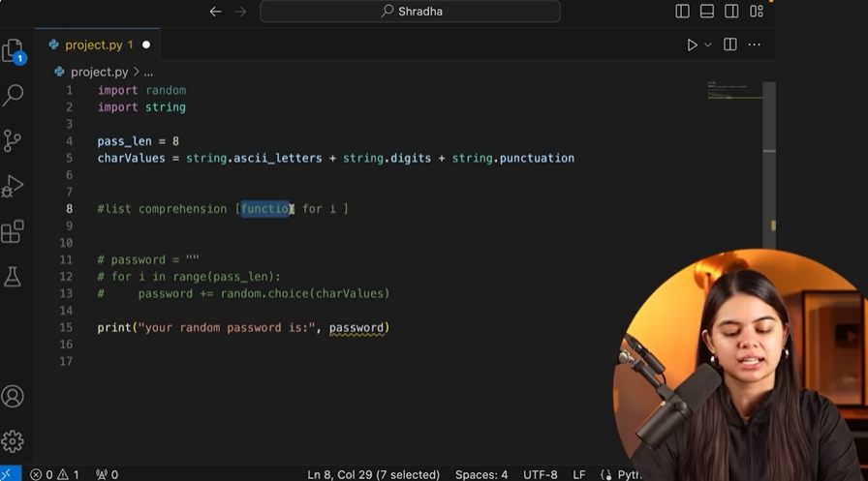Open the Explorer view in the activity bar
868x481 pixels.
(x=13, y=51)
